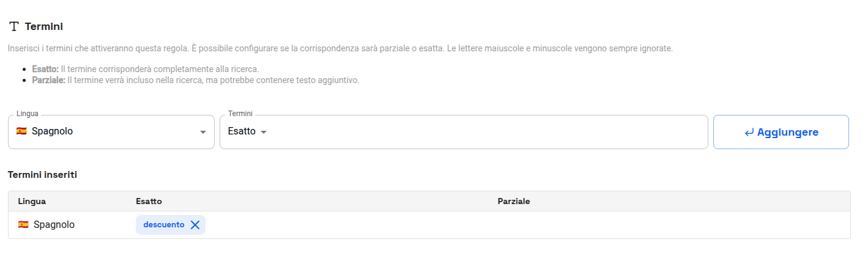This screenshot has width=868, height=253.
Task: Open the Esatto match type dropdown
Action: 247,131
